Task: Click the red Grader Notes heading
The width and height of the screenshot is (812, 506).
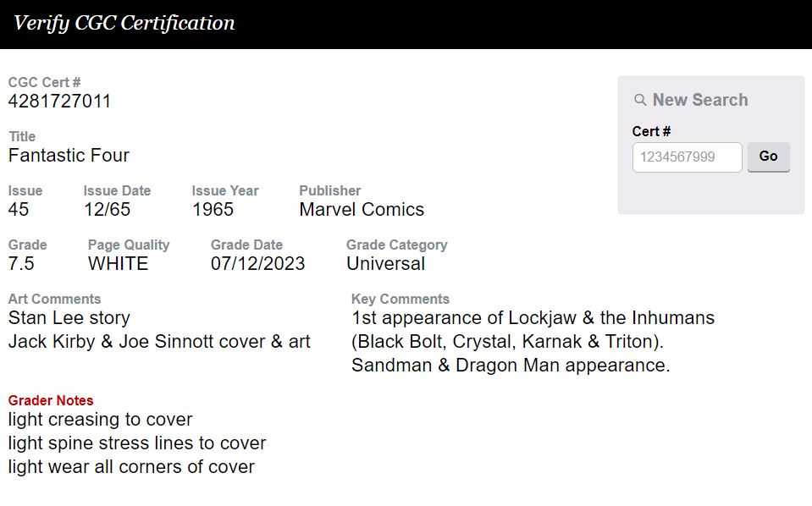Action: [x=51, y=400]
